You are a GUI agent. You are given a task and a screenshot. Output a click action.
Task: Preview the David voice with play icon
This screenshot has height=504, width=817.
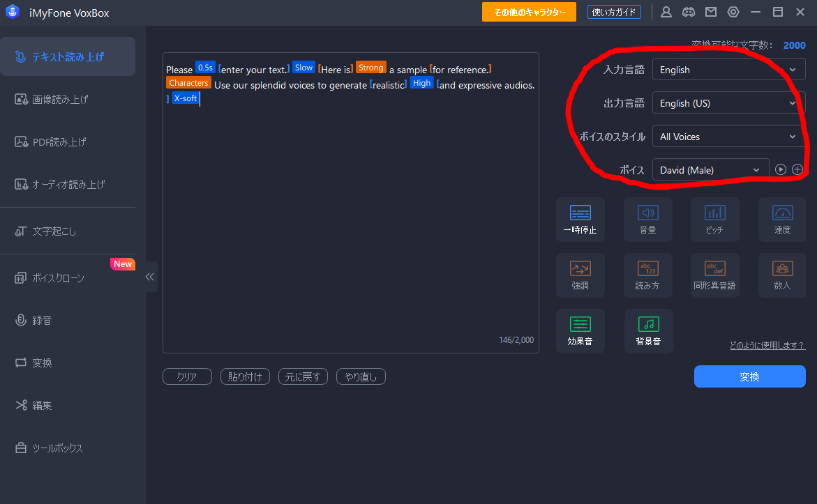780,169
